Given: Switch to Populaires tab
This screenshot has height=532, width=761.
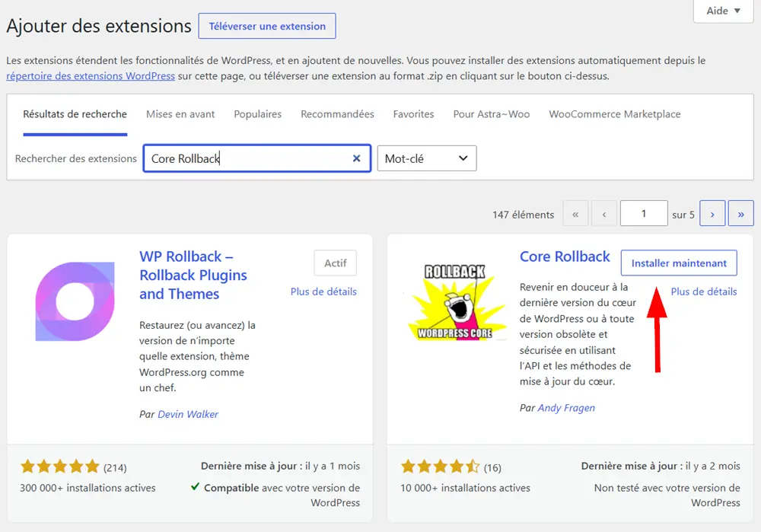Looking at the screenshot, I should click(x=258, y=114).
